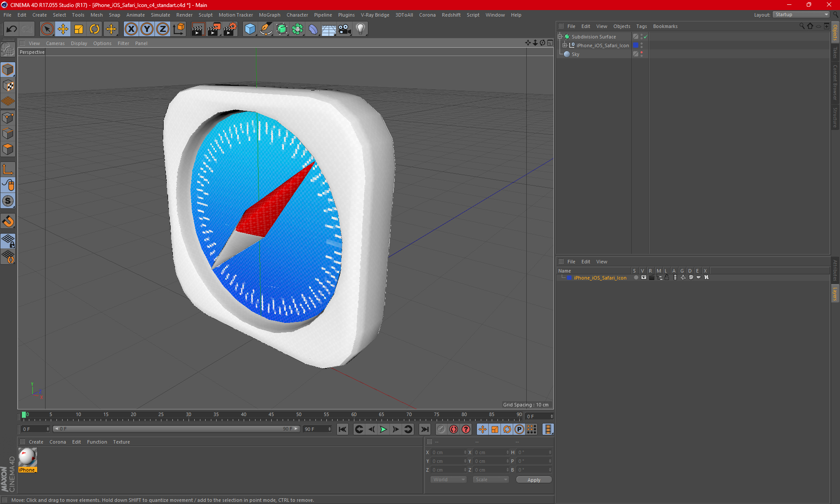Click the X position input field
This screenshot has height=504, width=840.
click(x=448, y=452)
